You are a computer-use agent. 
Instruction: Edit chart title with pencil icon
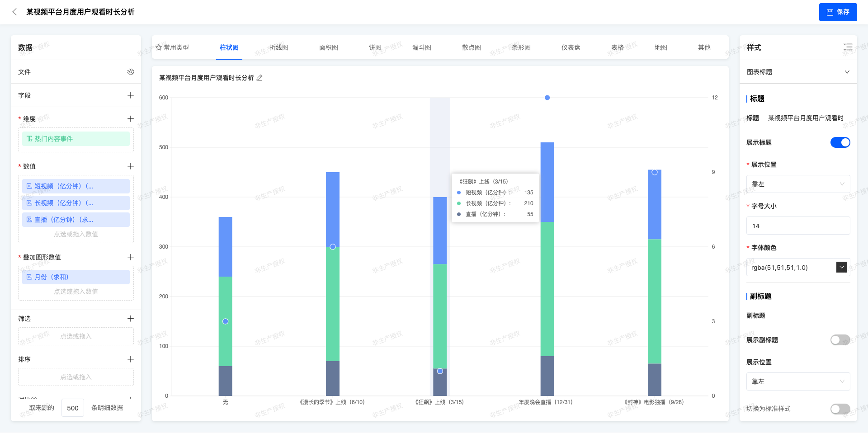pos(259,78)
